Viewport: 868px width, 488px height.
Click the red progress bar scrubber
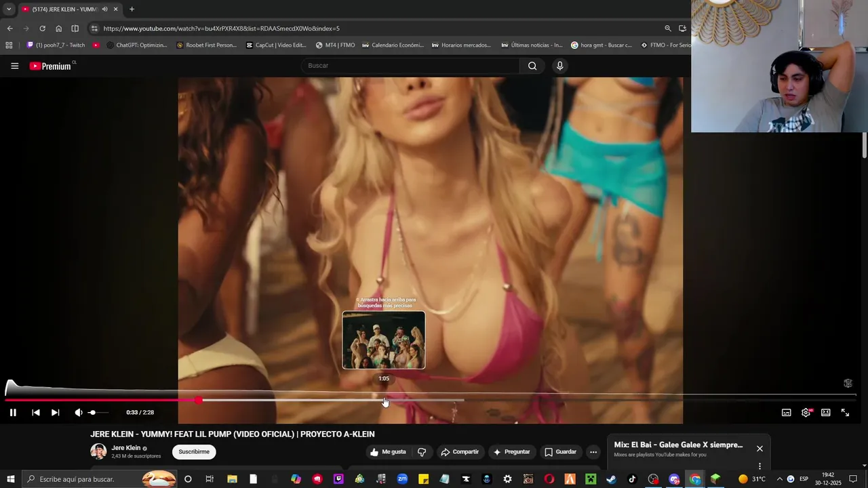(198, 401)
